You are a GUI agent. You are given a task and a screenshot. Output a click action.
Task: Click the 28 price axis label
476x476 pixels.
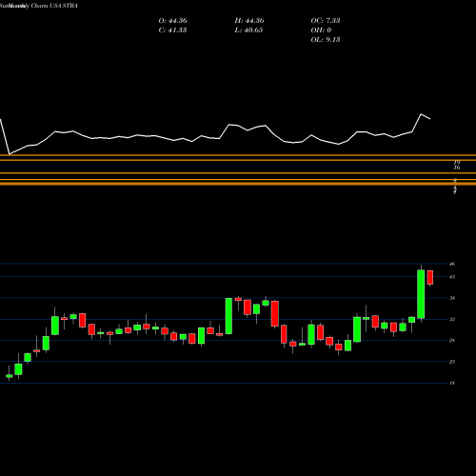(x=452, y=341)
